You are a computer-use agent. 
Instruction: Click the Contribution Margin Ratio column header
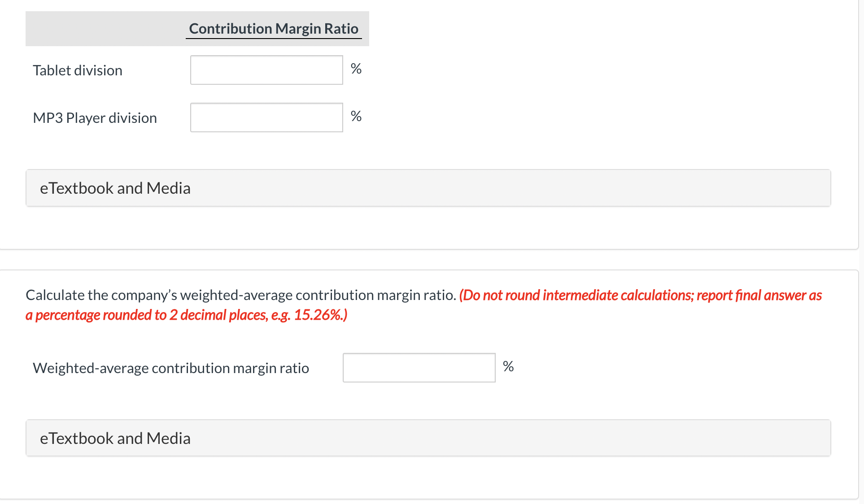274,28
